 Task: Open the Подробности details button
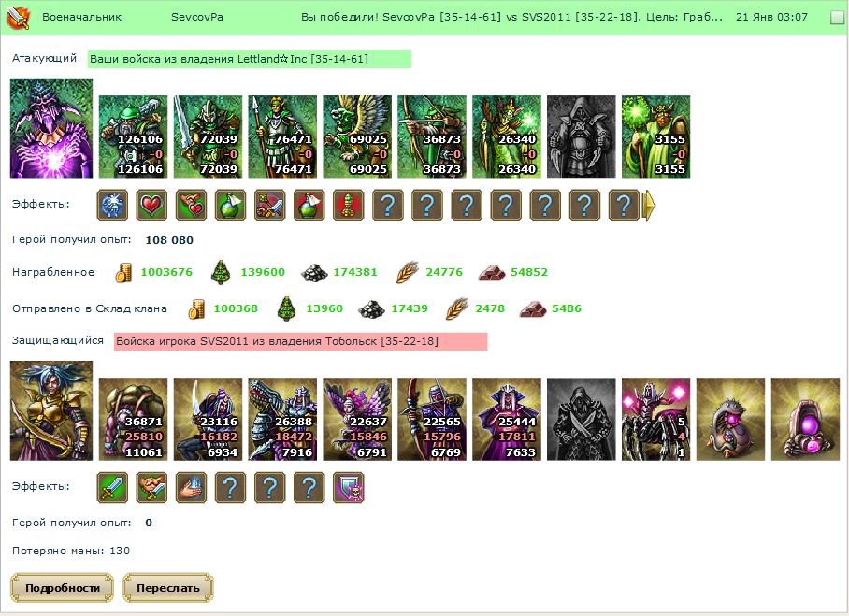point(63,588)
